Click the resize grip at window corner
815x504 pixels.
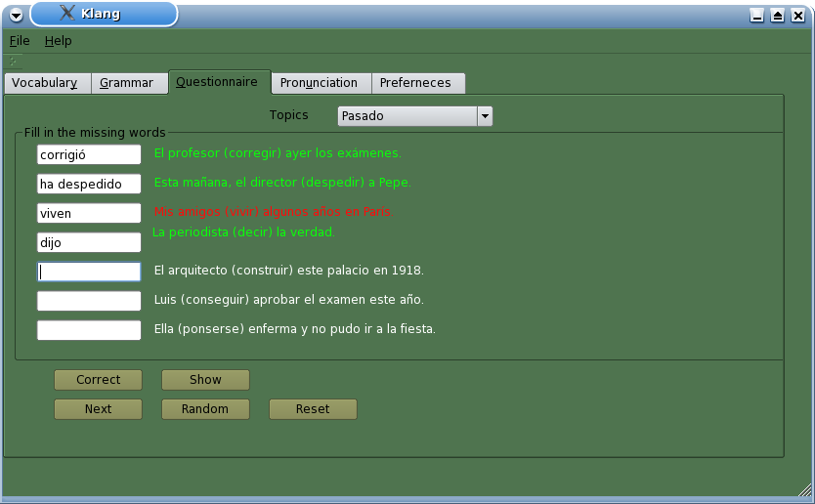click(805, 490)
